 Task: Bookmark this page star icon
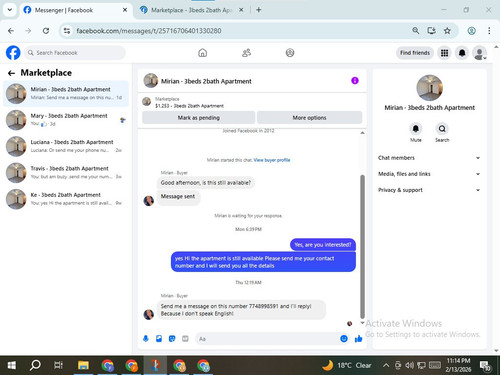coord(447,31)
